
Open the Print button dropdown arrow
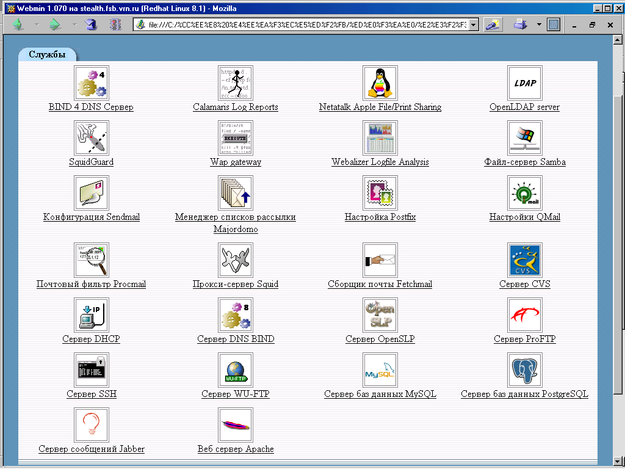[x=539, y=25]
